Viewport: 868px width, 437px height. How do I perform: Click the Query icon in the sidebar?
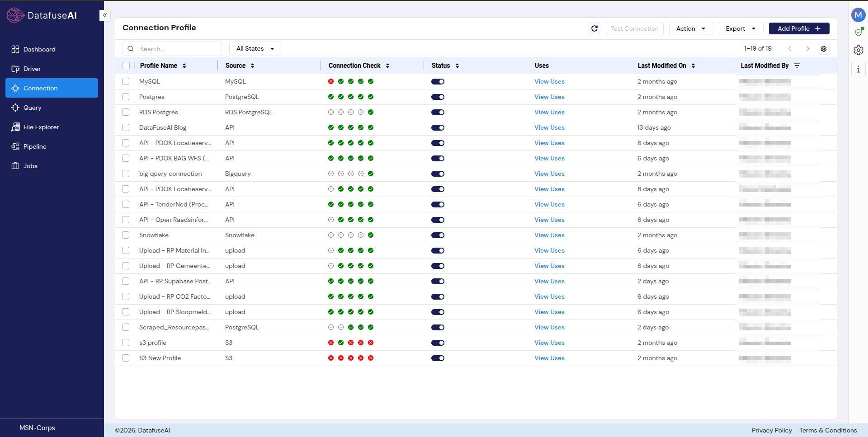click(15, 108)
